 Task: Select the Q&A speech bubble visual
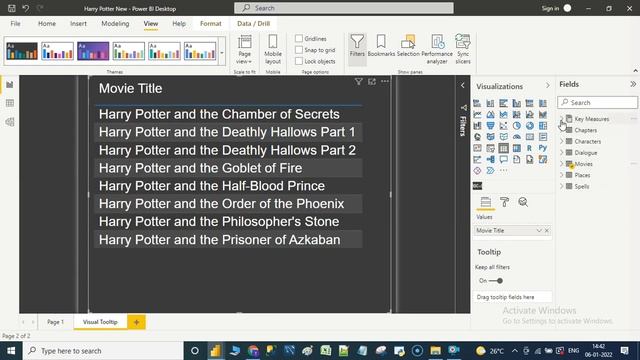(503, 160)
